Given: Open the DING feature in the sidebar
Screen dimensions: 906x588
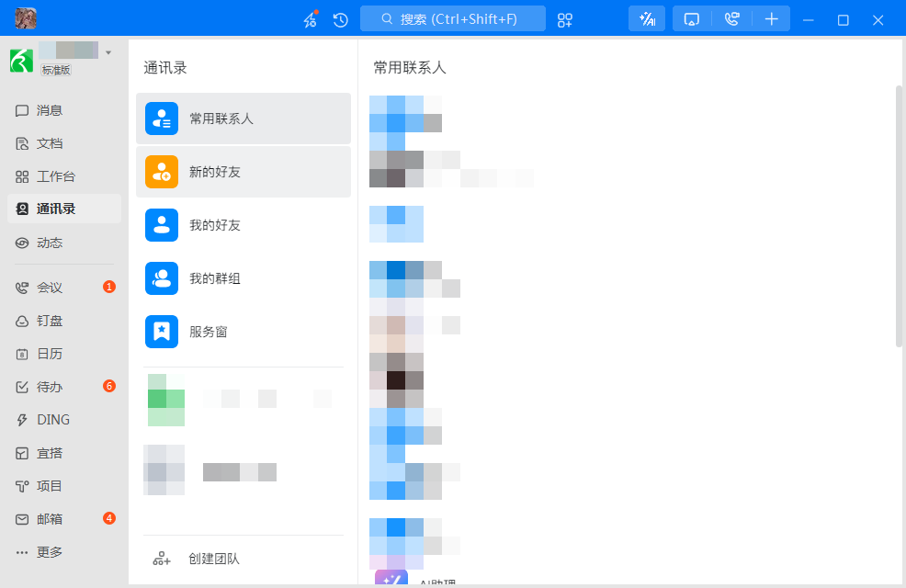Looking at the screenshot, I should pos(52,420).
